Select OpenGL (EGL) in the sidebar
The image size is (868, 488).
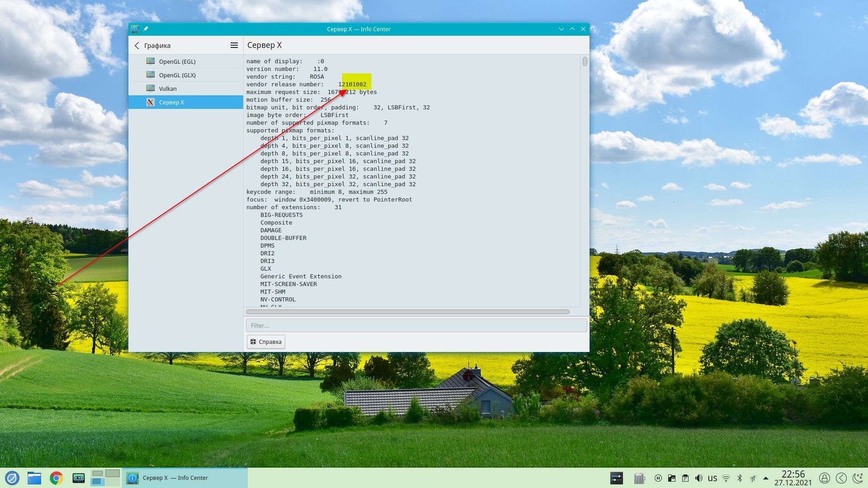click(x=177, y=61)
